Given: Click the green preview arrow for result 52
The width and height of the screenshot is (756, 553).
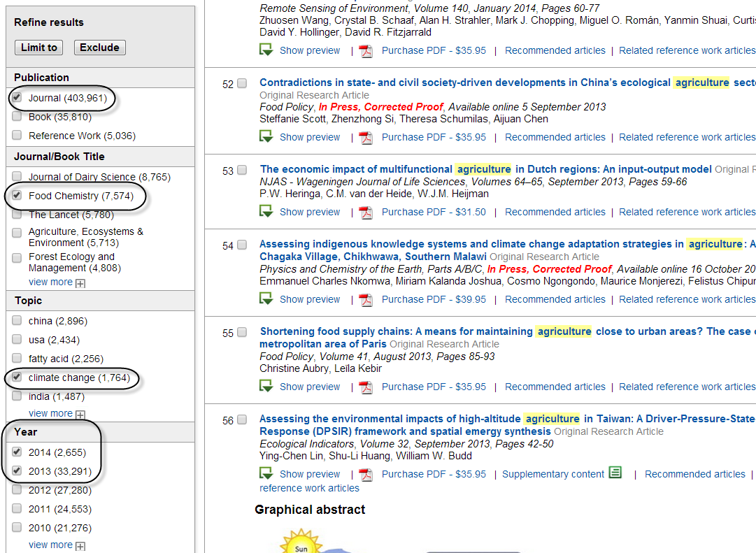Looking at the screenshot, I should [x=266, y=136].
